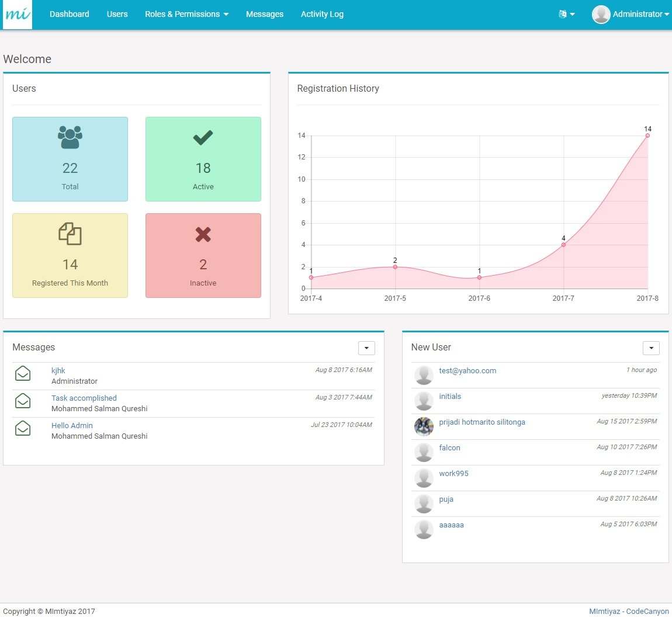Click the open envelope icon beside kjhk
The width and height of the screenshot is (672, 632).
(x=23, y=374)
